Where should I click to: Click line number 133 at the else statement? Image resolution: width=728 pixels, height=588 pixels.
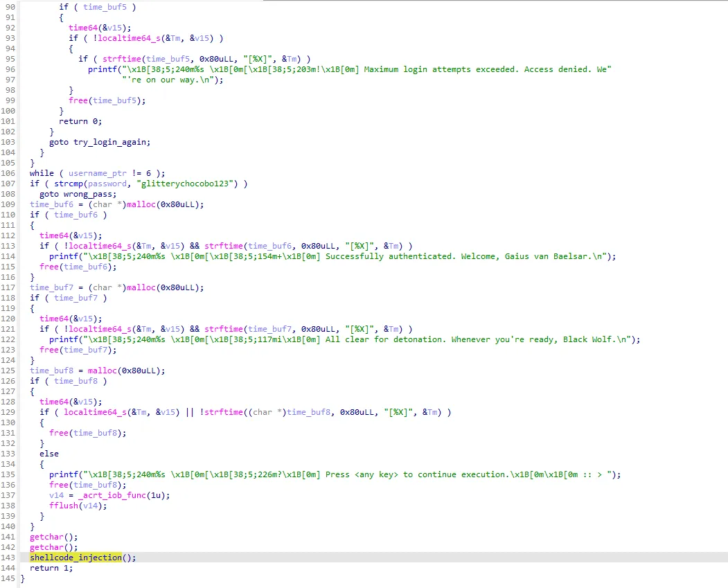tap(10, 454)
